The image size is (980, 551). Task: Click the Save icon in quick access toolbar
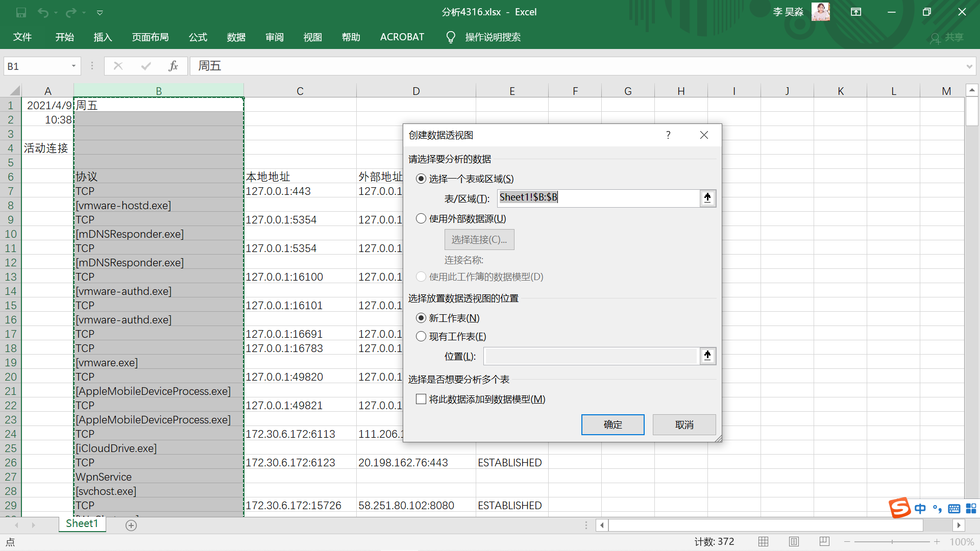click(x=21, y=12)
